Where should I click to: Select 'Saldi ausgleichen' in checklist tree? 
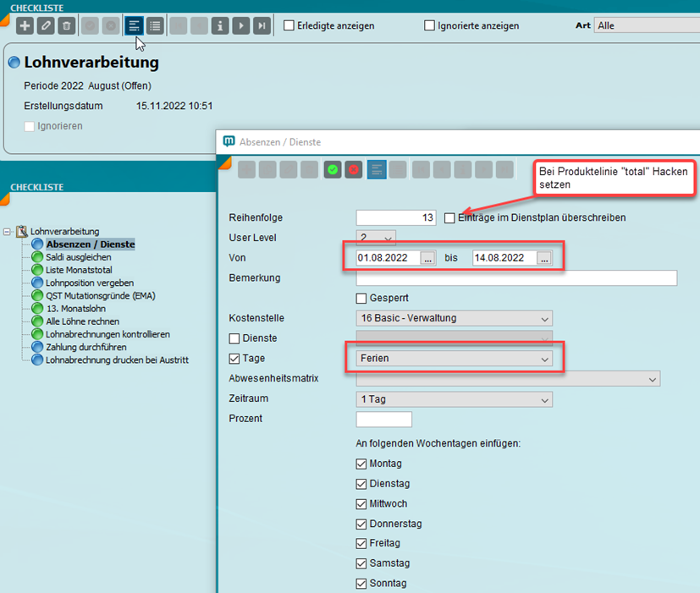[x=74, y=257]
